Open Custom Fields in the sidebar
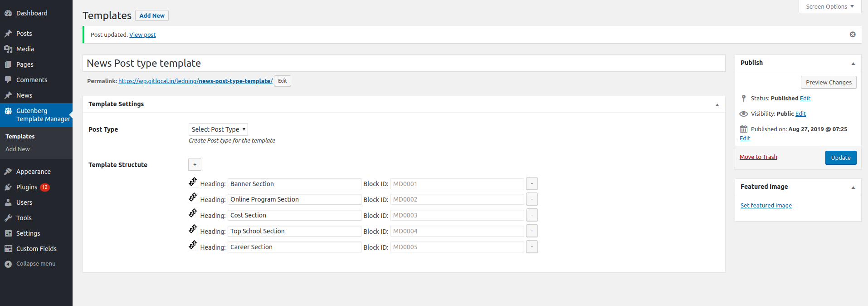The height and width of the screenshot is (306, 868). (36, 249)
